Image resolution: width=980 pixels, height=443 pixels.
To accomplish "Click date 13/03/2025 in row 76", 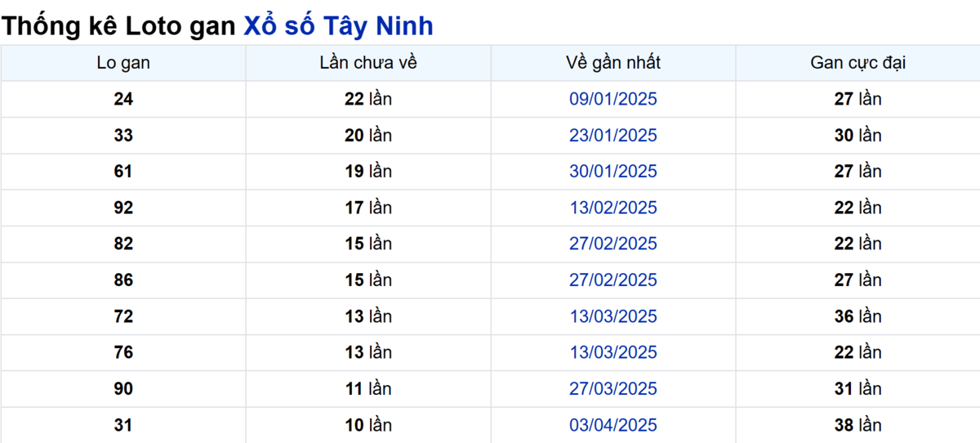I will click(613, 352).
